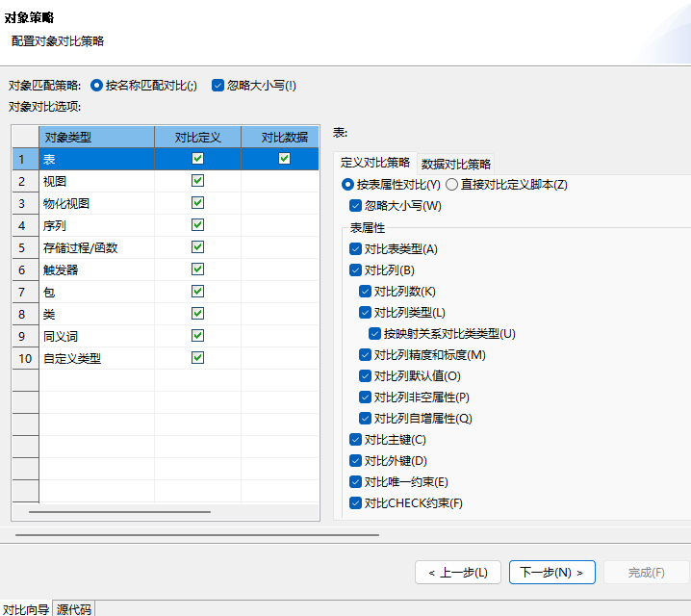Toggle 对比定义 checkbox for 存储过程/函数
The width and height of the screenshot is (691, 616).
point(198,246)
